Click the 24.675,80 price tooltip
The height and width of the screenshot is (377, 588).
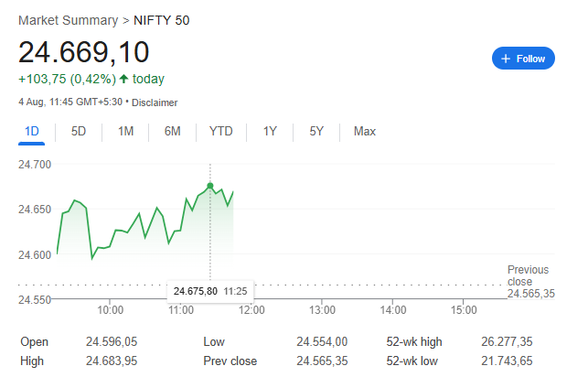(196, 291)
